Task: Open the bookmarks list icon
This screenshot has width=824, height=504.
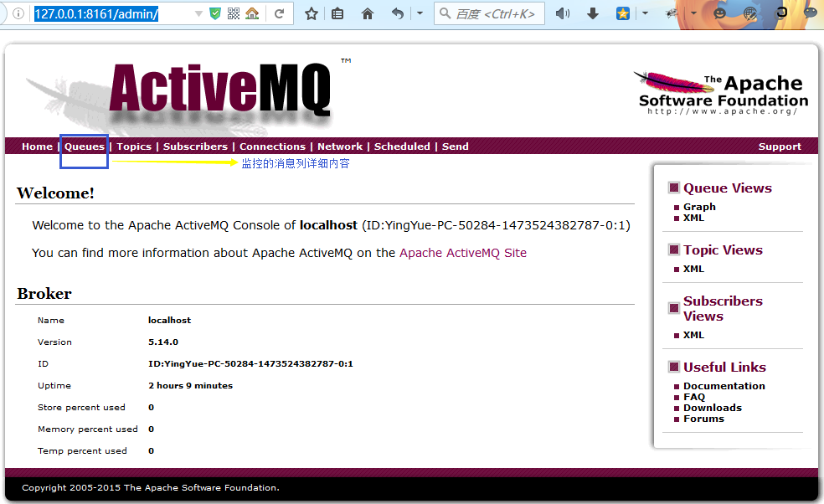Action: tap(337, 13)
